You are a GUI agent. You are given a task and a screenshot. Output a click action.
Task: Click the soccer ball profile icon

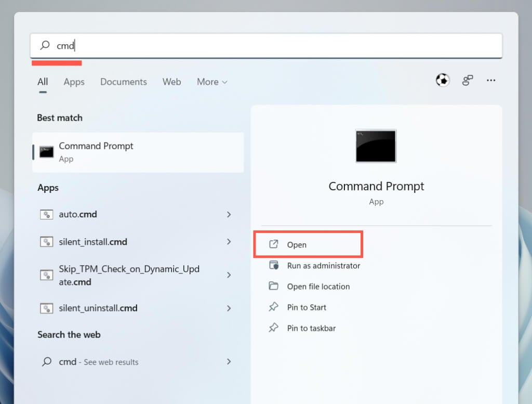[x=443, y=80]
